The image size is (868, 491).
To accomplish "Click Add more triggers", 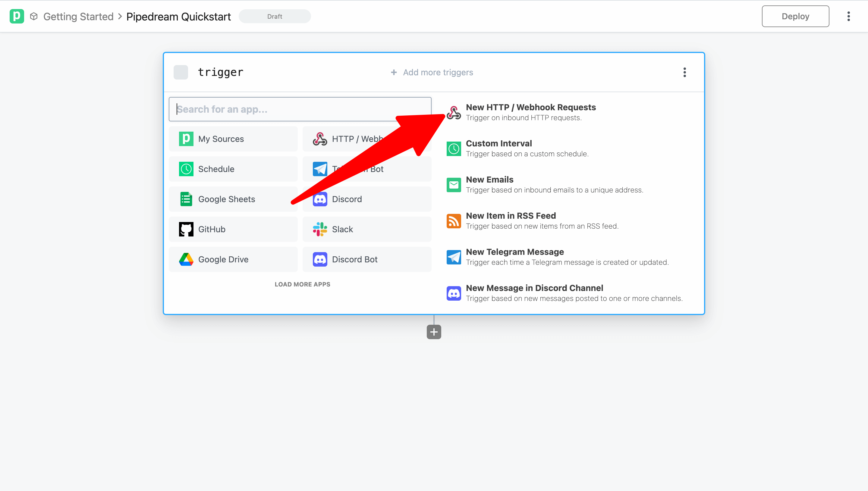I will (432, 72).
